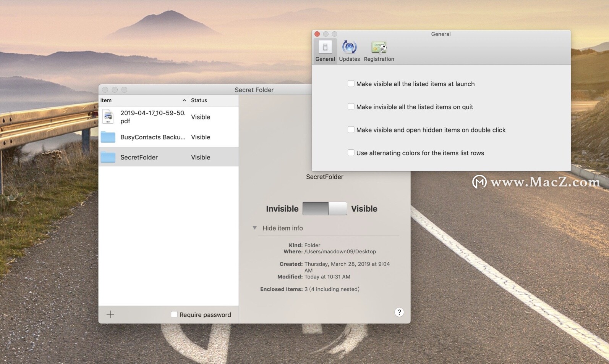This screenshot has height=364, width=609.
Task: Select the BusyContacts Backu... row name
Action: 153,137
